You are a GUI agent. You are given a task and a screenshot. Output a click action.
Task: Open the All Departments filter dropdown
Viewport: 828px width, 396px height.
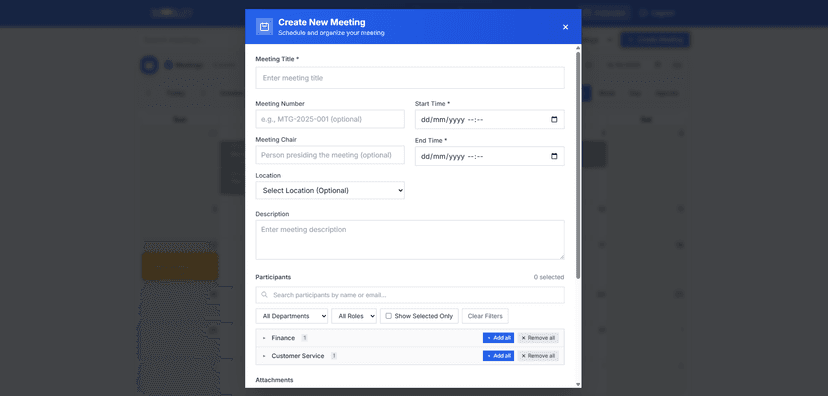[x=291, y=316]
